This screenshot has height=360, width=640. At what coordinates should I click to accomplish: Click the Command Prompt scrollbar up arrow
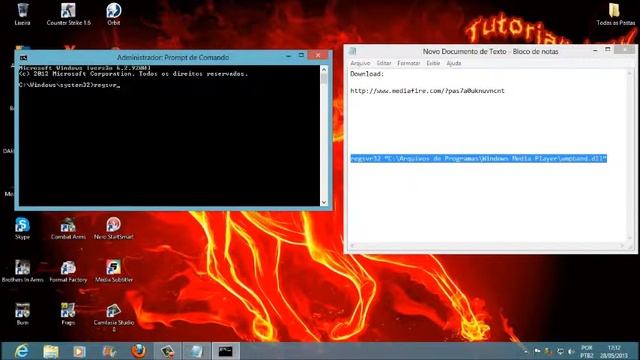pyautogui.click(x=324, y=69)
